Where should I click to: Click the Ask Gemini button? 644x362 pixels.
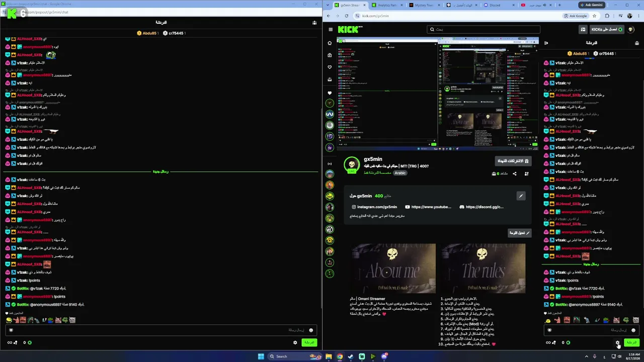click(x=591, y=5)
